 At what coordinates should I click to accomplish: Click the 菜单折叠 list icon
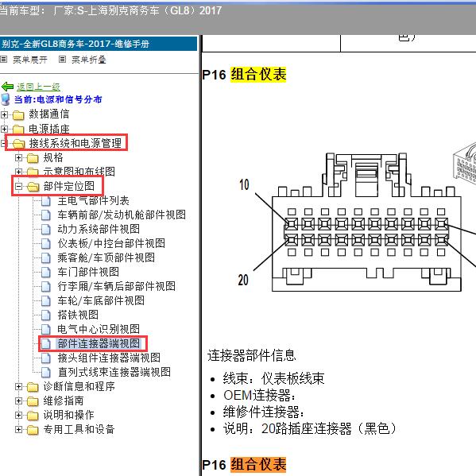(62, 59)
